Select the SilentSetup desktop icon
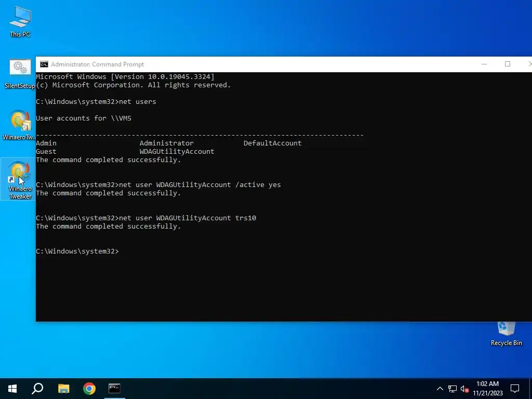 [x=20, y=74]
